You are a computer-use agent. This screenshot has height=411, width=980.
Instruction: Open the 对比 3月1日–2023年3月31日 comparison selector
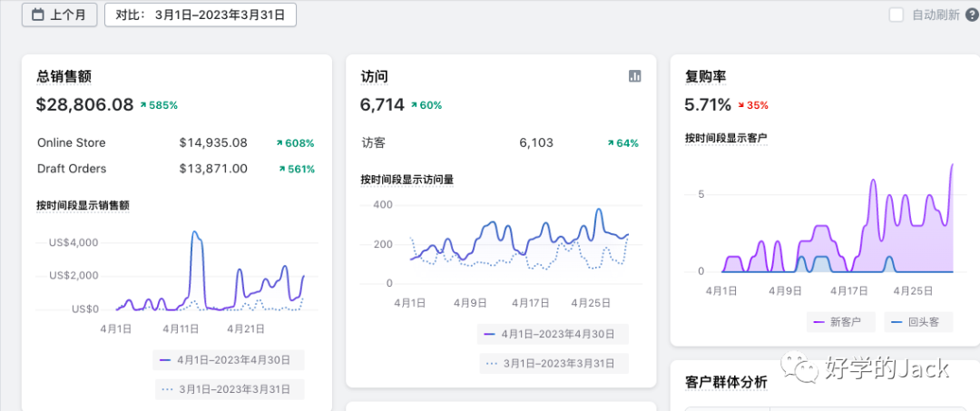(x=200, y=15)
